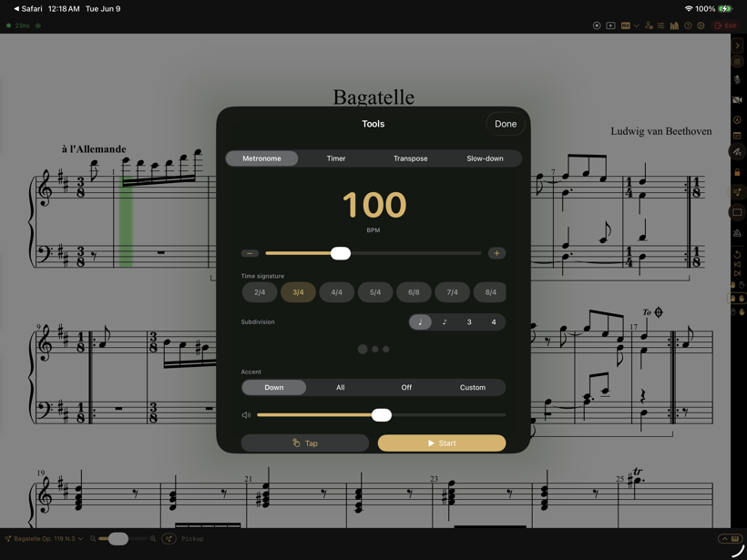Screen dimensions: 747x560
Task: Click the music note list icon in sidebar
Action: [738, 192]
